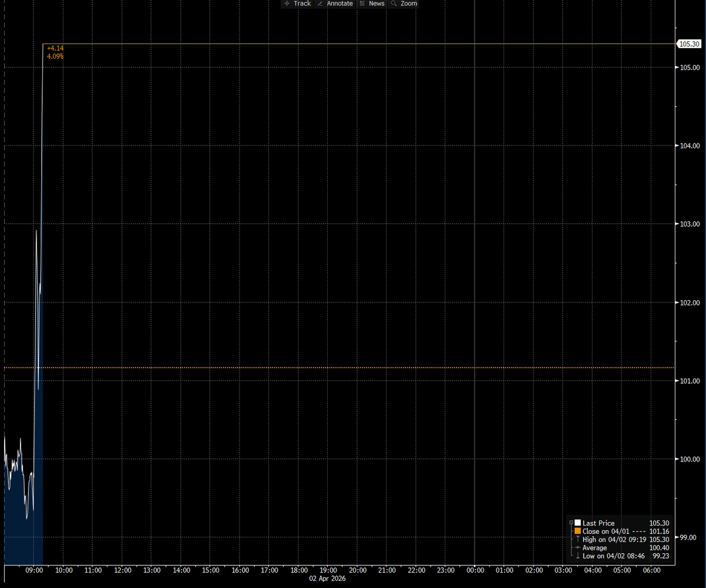The image size is (706, 588).
Task: Click the 100.00 price axis label
Action: tap(690, 459)
